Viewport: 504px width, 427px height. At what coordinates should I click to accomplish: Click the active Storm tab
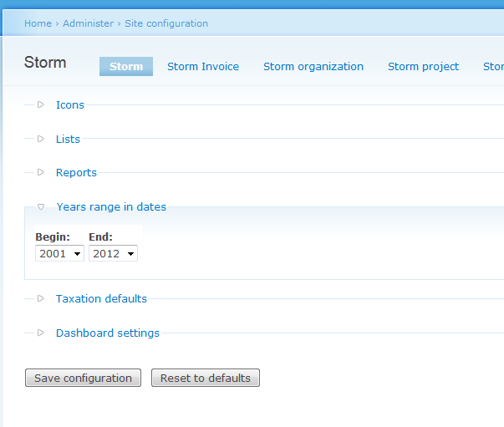click(126, 67)
